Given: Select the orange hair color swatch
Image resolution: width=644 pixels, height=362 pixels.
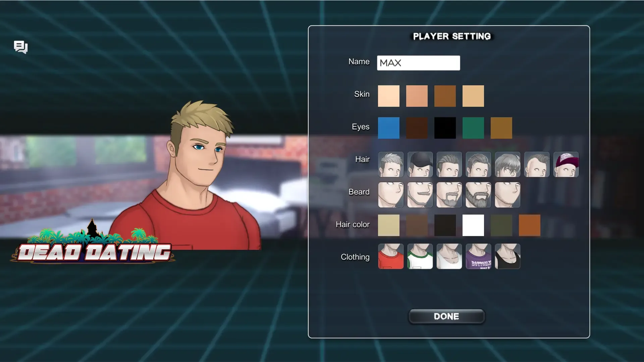Looking at the screenshot, I should [x=529, y=225].
